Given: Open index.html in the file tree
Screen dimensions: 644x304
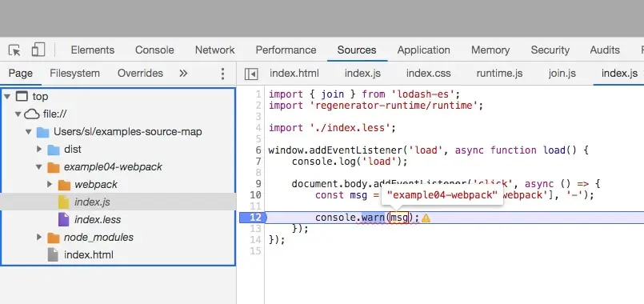Looking at the screenshot, I should pos(89,255).
